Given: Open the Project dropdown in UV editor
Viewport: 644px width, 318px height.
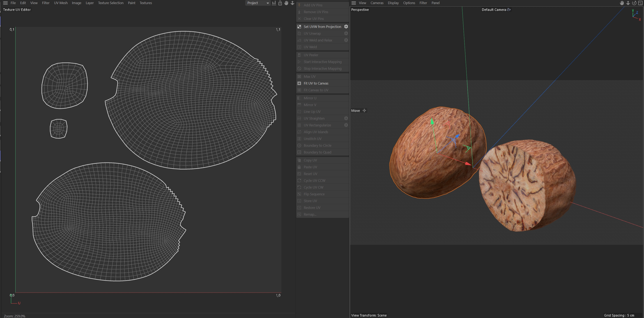Looking at the screenshot, I should tap(258, 3).
